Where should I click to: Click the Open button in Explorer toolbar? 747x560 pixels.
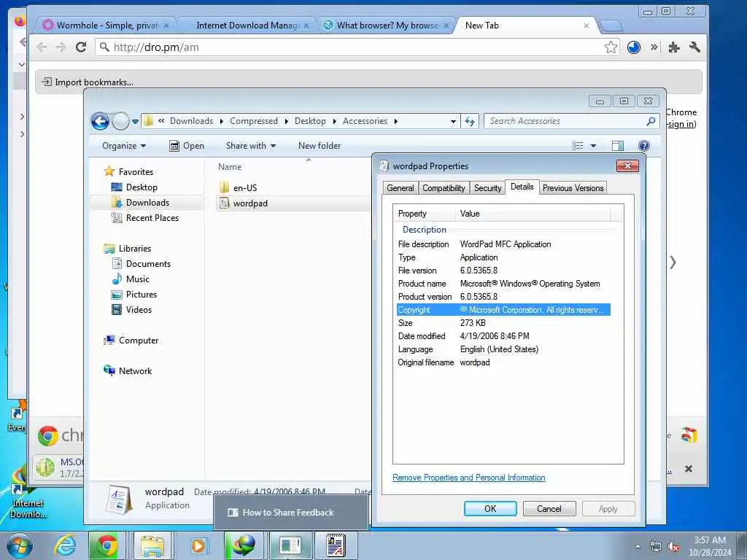(x=187, y=146)
